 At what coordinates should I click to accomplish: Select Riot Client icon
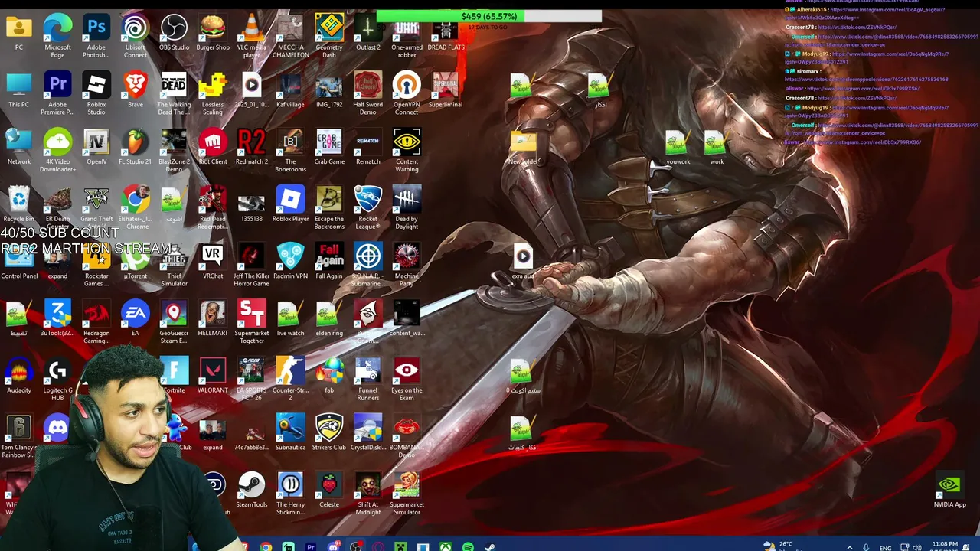click(x=213, y=146)
